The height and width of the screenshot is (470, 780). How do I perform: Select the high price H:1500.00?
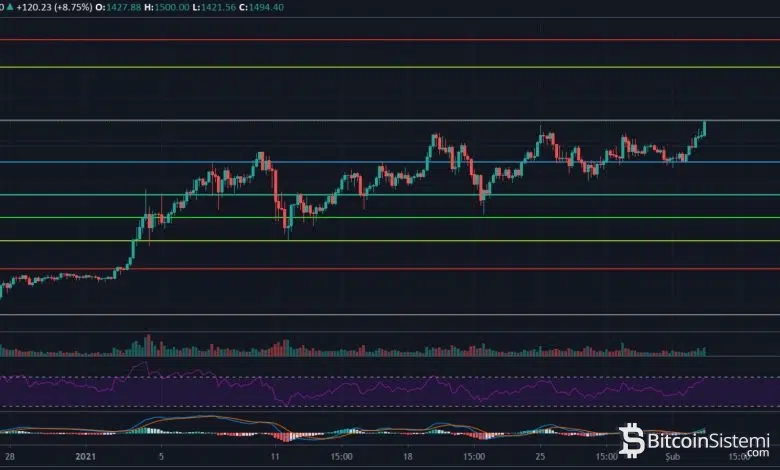(x=166, y=7)
